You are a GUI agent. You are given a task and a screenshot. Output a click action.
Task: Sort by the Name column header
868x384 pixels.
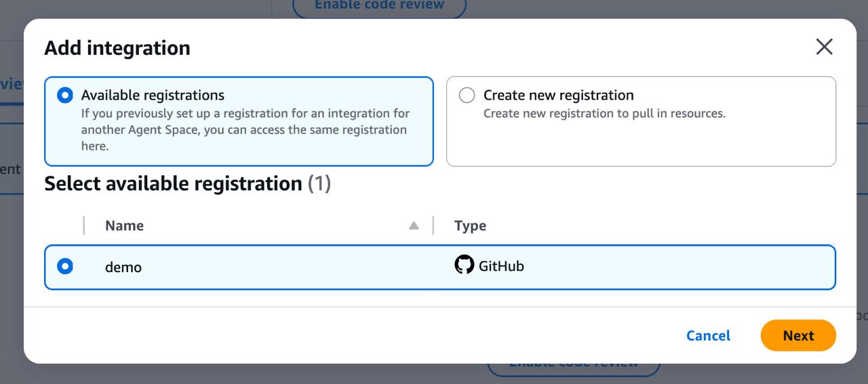[x=124, y=226]
